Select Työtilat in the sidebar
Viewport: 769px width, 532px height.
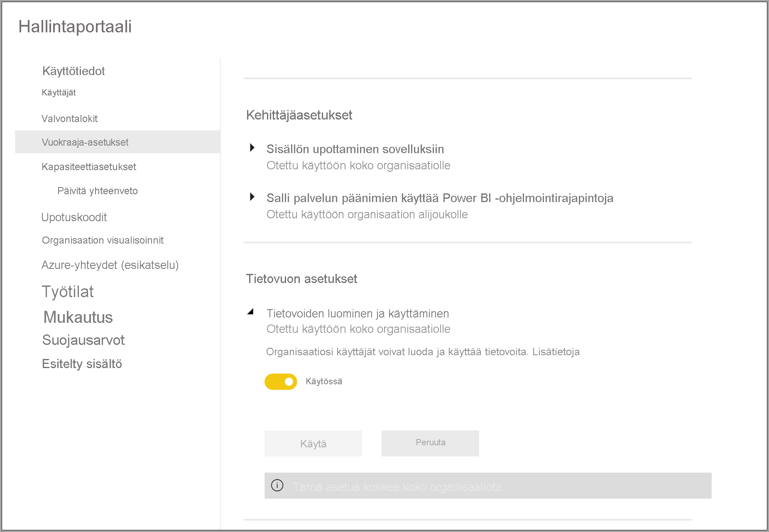coord(68,291)
